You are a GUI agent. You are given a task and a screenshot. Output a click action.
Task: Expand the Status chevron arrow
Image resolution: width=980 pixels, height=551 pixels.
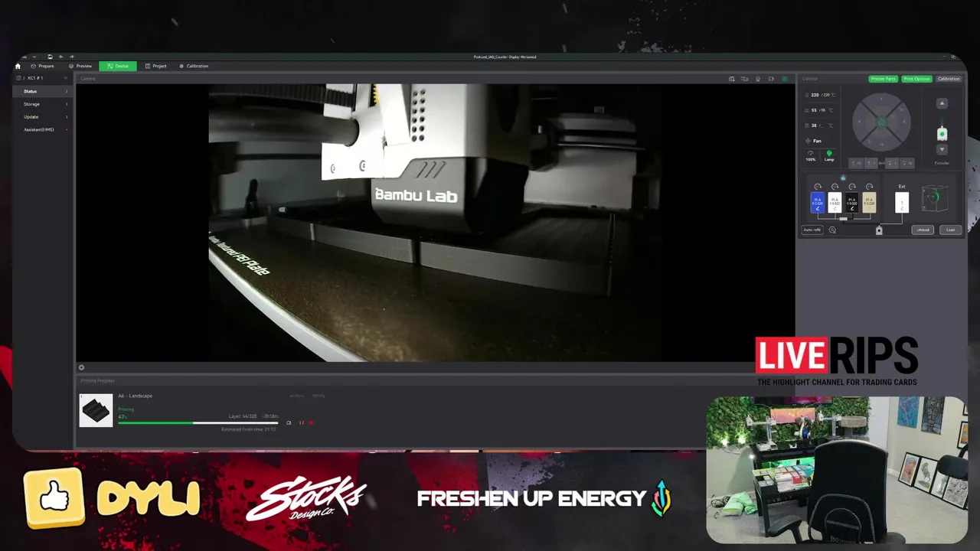coord(67,91)
